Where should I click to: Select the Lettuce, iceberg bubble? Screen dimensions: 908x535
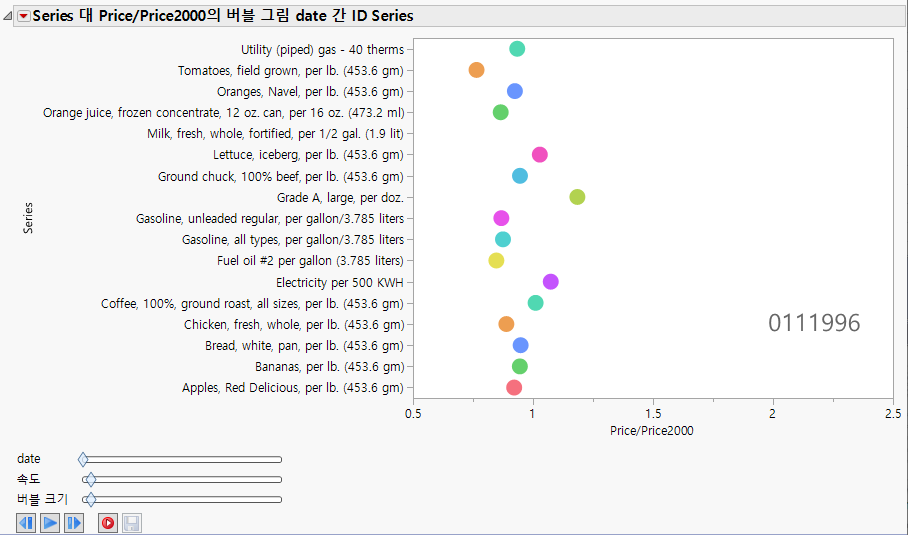click(x=539, y=154)
